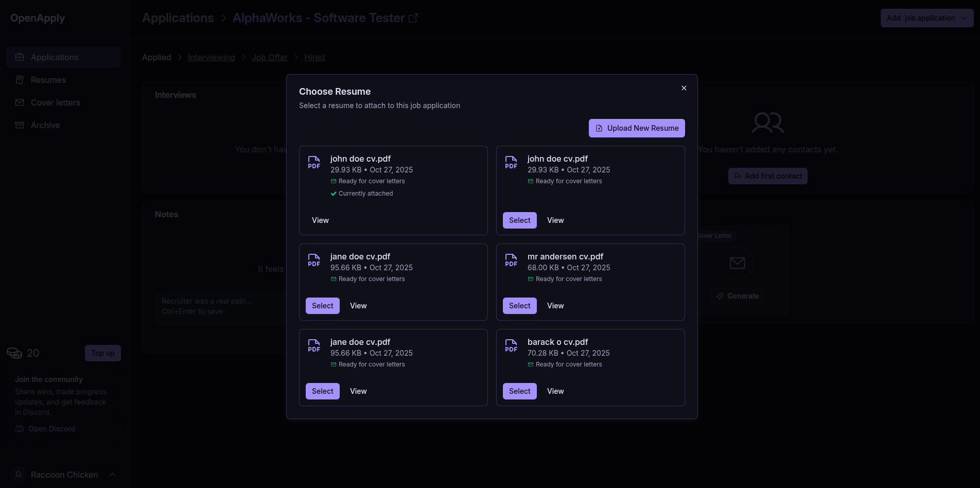Image resolution: width=980 pixels, height=488 pixels.
Task: Select the last jane doe cv.pdf resume
Action: tap(323, 391)
